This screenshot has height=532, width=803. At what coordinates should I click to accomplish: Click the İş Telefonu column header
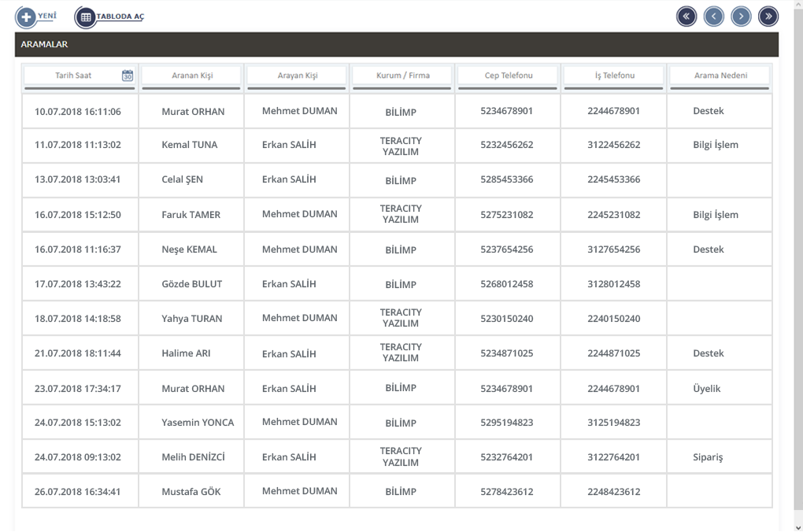(614, 76)
